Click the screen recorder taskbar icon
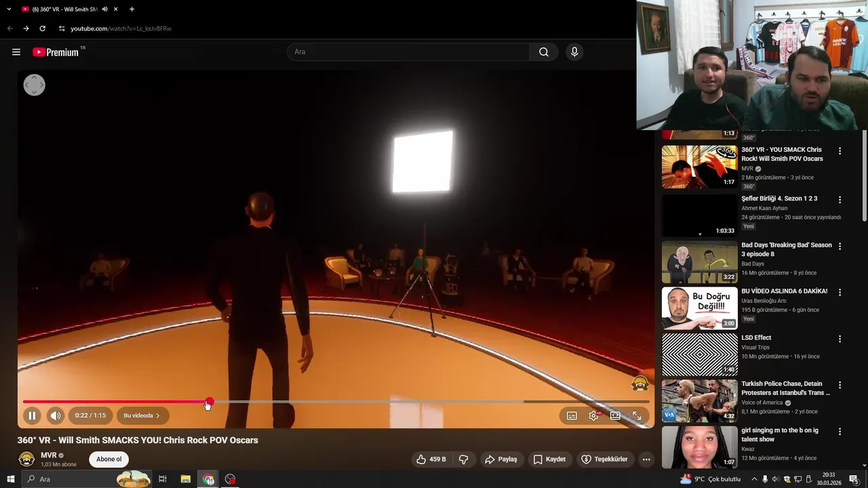The width and height of the screenshot is (868, 488). coord(231,479)
